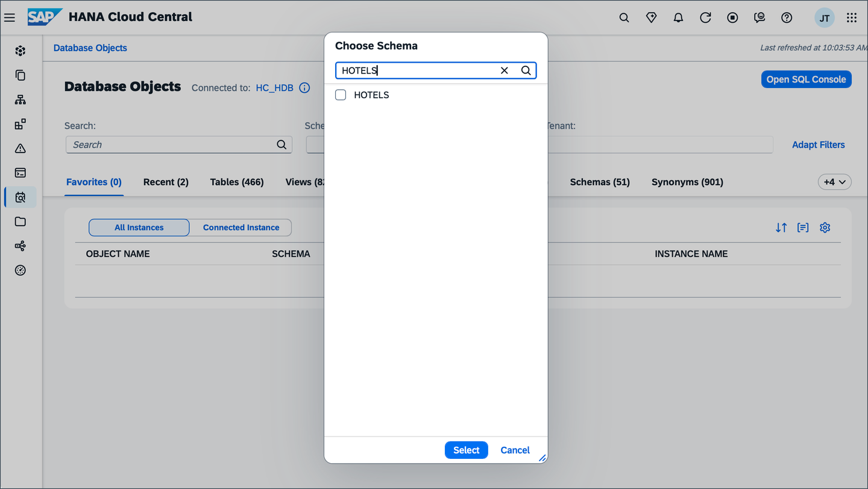Open the Tables (466) tab

(x=237, y=182)
